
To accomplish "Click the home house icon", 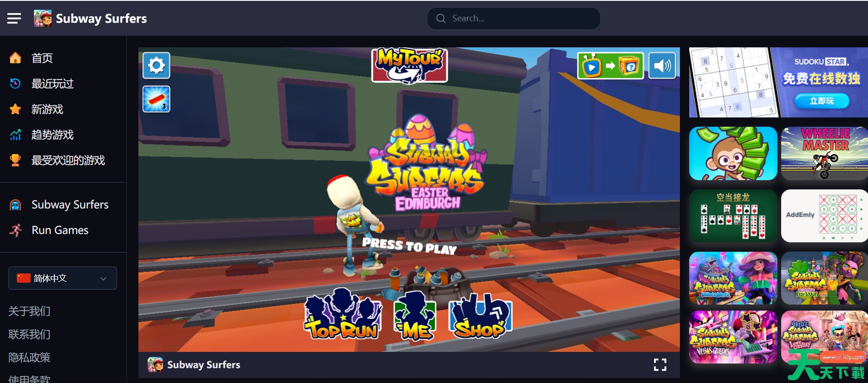I will [x=15, y=58].
